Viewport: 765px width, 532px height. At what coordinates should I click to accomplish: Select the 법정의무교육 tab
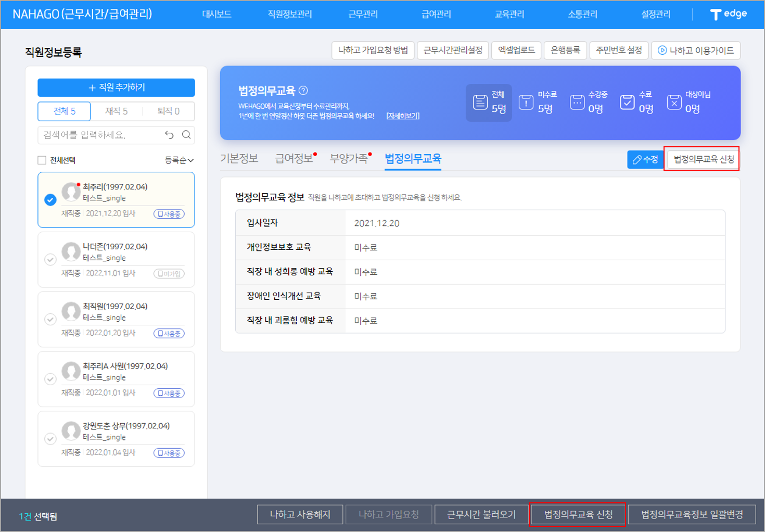click(x=413, y=158)
